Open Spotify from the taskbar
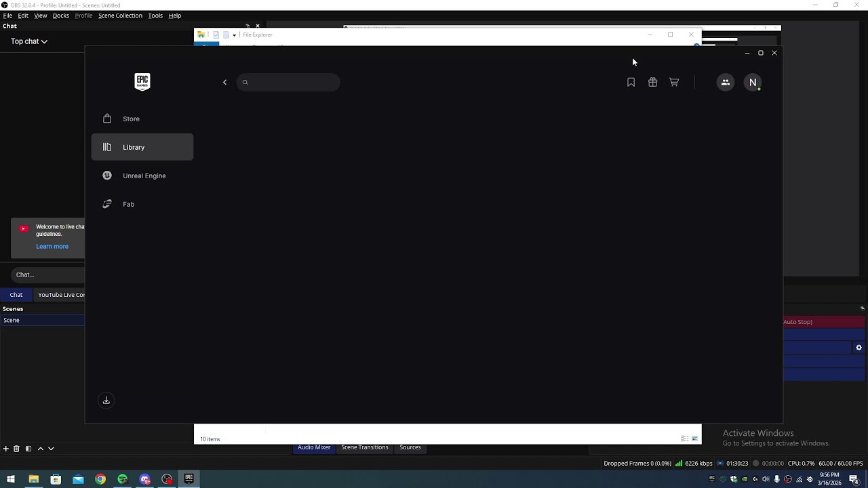Image resolution: width=868 pixels, height=488 pixels. (x=123, y=479)
